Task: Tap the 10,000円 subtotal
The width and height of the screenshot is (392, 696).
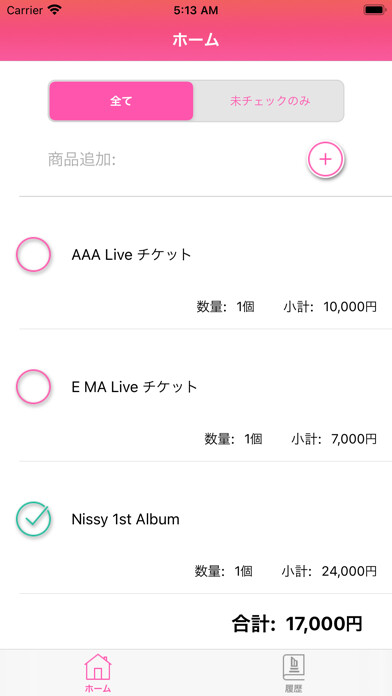Action: [x=350, y=307]
